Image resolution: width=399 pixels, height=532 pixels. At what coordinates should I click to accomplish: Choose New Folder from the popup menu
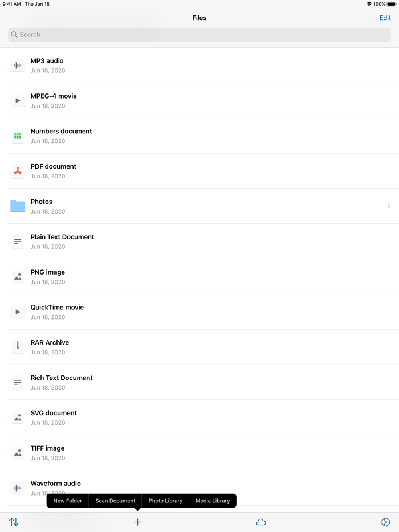67,501
